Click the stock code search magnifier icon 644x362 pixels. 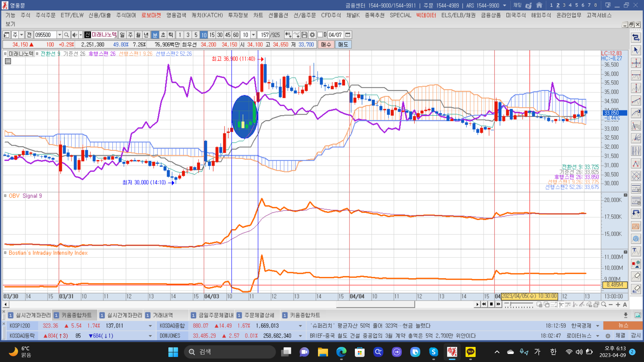point(66,35)
